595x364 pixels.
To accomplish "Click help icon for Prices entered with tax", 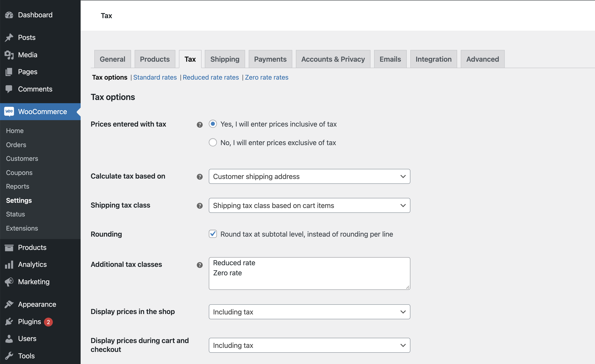I will (x=200, y=125).
